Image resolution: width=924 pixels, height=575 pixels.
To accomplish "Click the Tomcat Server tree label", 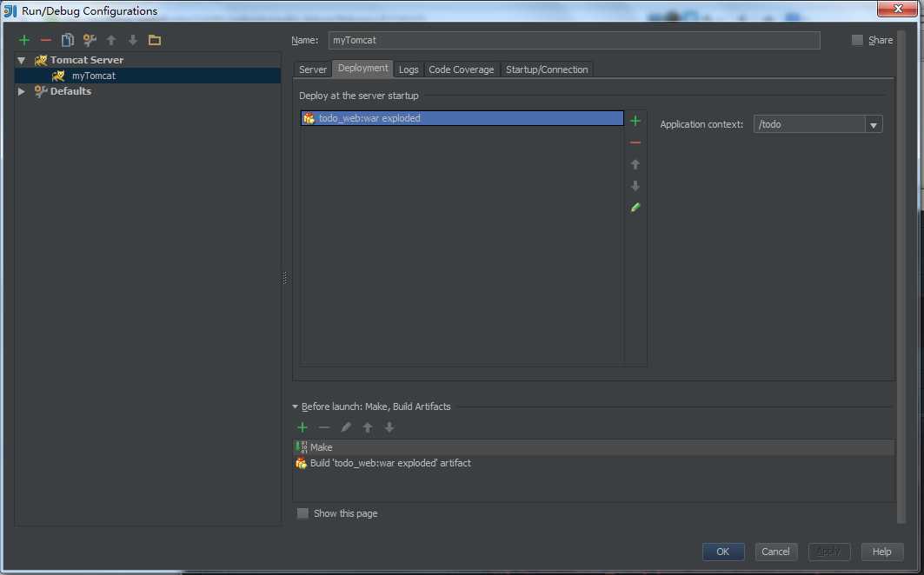I will [x=87, y=60].
